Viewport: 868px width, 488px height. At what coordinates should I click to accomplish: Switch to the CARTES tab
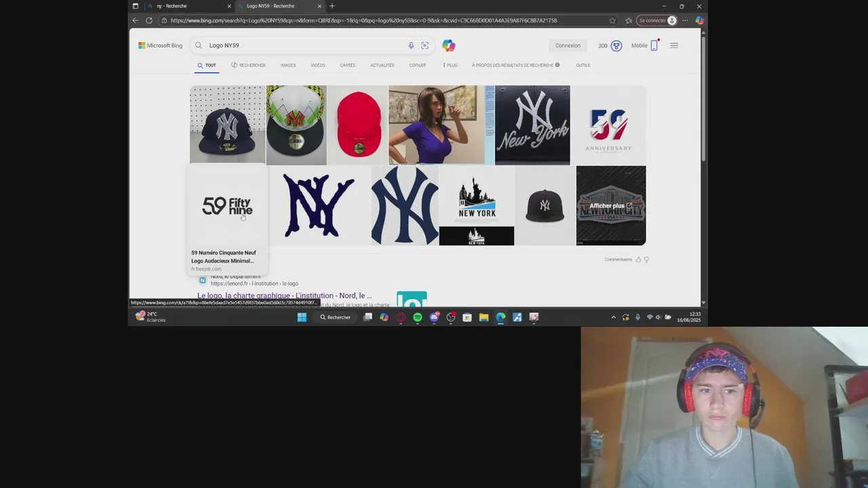click(348, 65)
